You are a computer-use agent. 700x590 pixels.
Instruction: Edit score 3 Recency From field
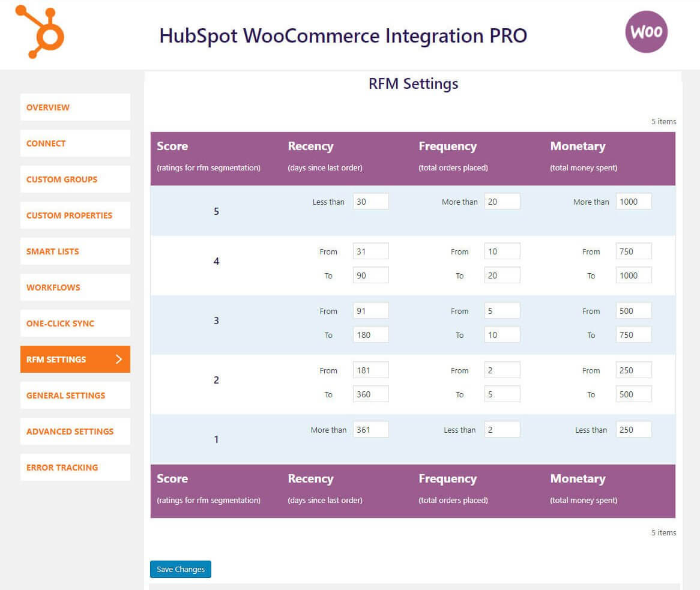click(370, 311)
